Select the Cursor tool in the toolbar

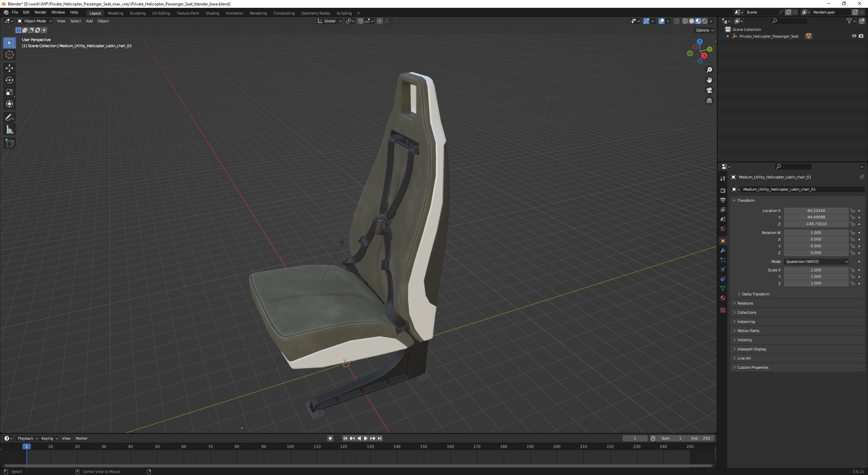(9, 55)
